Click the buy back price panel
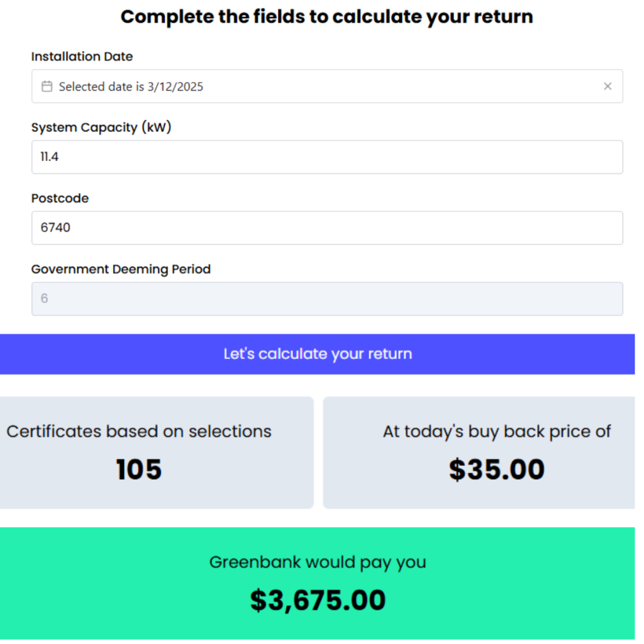This screenshot has width=644, height=644. 483,452
